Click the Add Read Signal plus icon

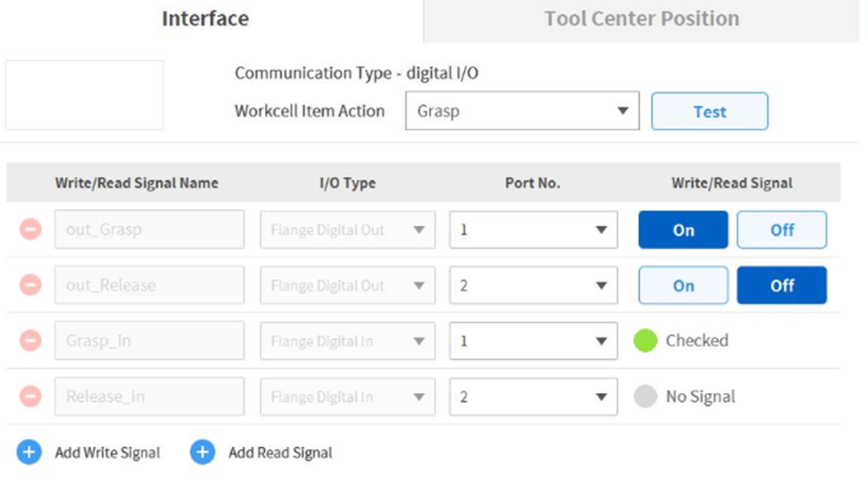pos(202,452)
